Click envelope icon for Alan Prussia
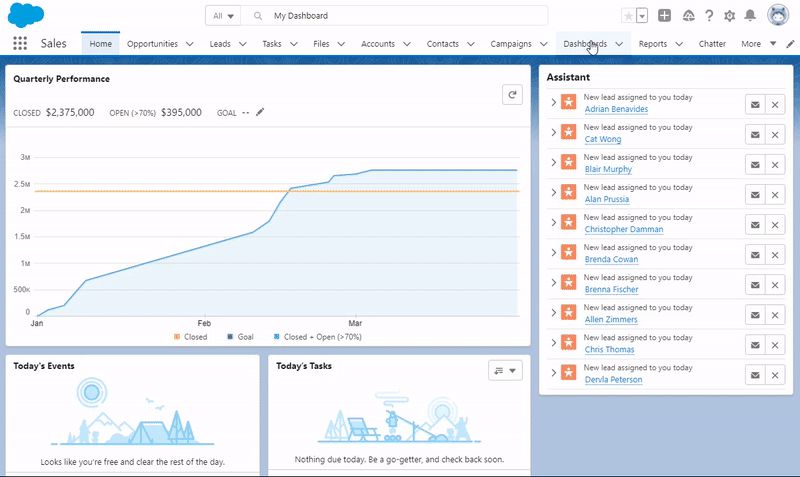800x477 pixels. click(755, 195)
